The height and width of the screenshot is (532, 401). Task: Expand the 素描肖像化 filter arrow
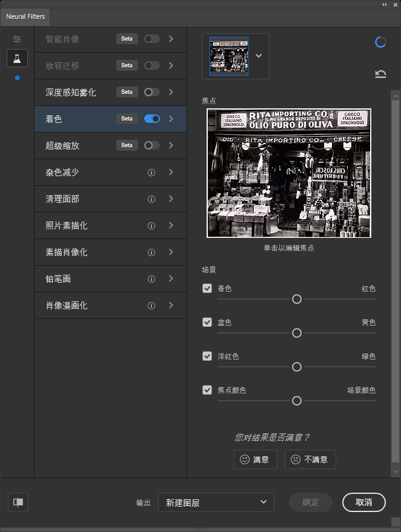[x=171, y=252]
